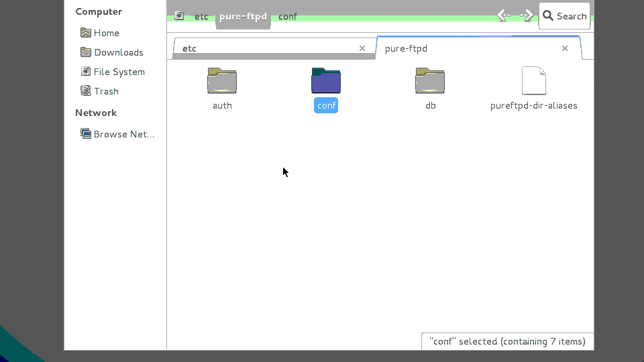
Task: Switch to the pure-ftpd tab
Action: point(478,48)
